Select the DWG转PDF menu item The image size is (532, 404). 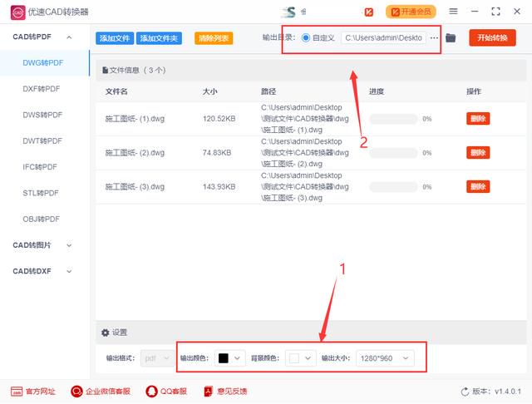click(x=43, y=63)
